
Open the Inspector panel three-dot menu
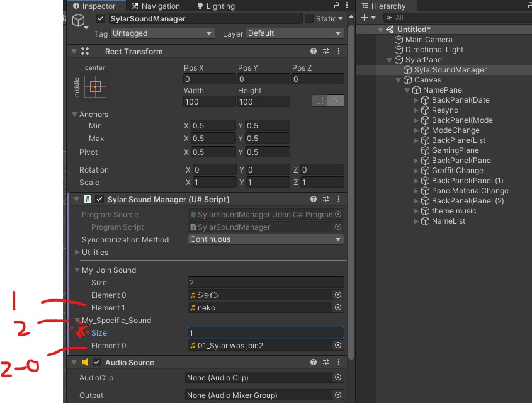347,6
